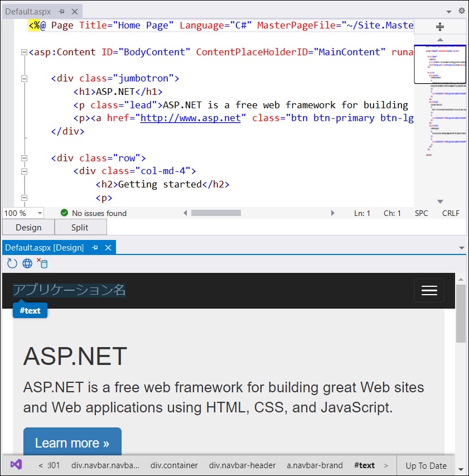Select div.navbar.navba... breadcrumb item

105,465
